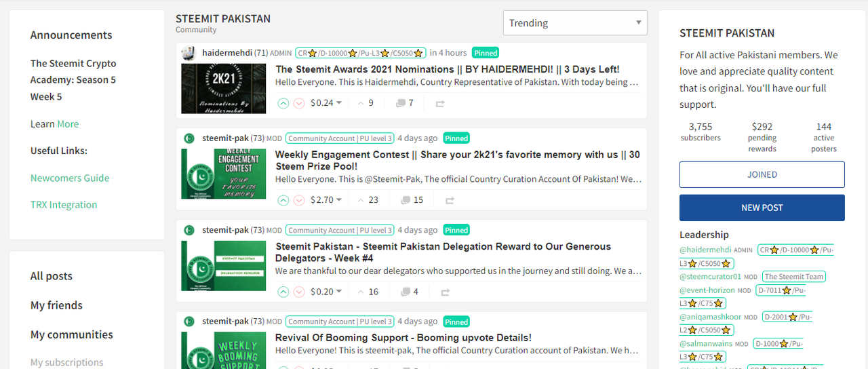Click 'in 4 hours' timestamp on first post

tap(448, 53)
